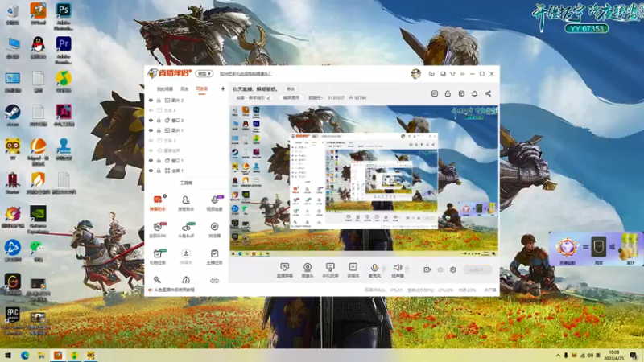Click the share icon in room bar
The width and height of the screenshot is (644, 362).
point(488,93)
